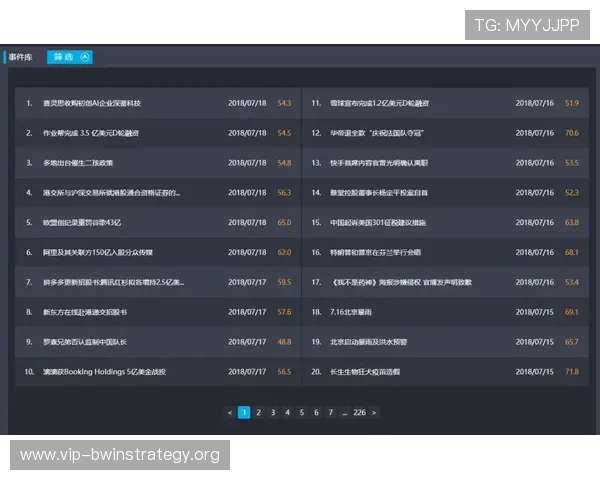600x480 pixels.
Task: Open event 13 about 快手 executive leaving
Action: pyautogui.click(x=379, y=163)
